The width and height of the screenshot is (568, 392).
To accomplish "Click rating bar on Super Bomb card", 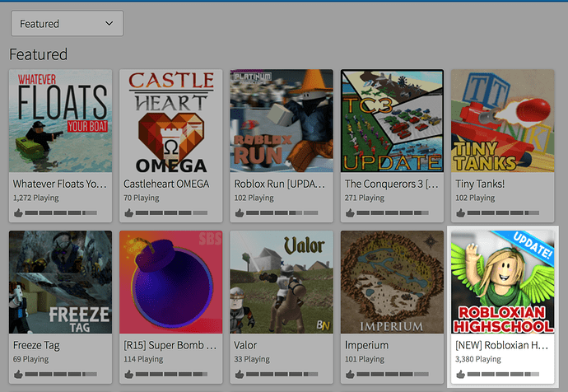I will [171, 374].
